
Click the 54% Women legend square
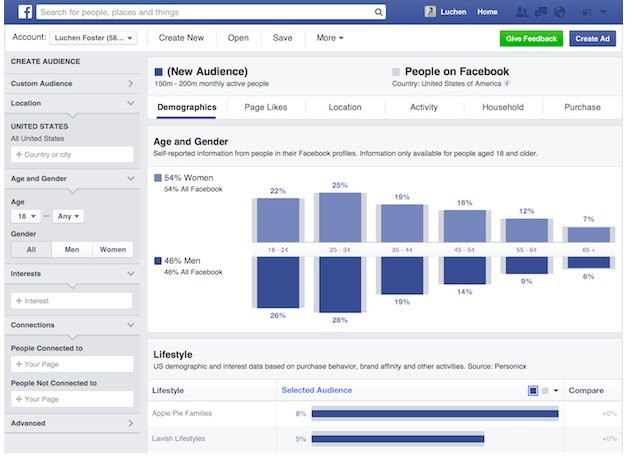[x=158, y=178]
